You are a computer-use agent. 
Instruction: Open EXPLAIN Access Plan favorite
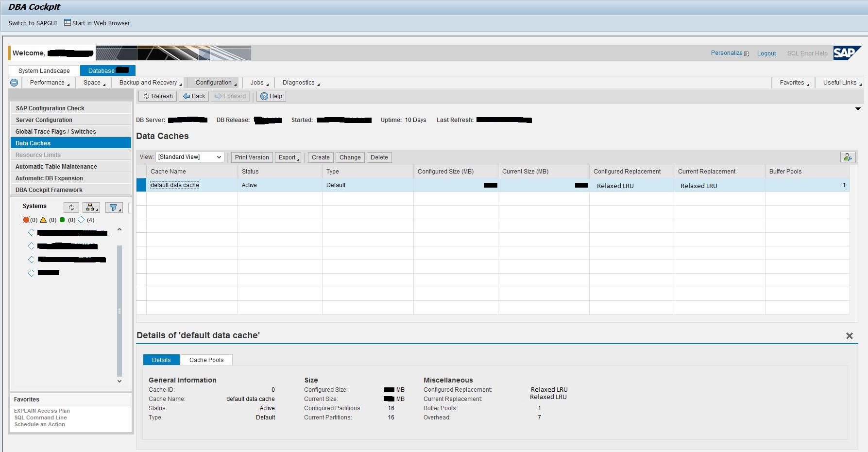pyautogui.click(x=42, y=411)
